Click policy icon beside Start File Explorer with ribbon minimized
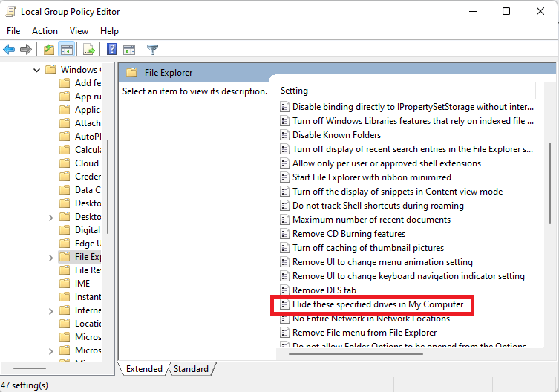 click(x=284, y=177)
